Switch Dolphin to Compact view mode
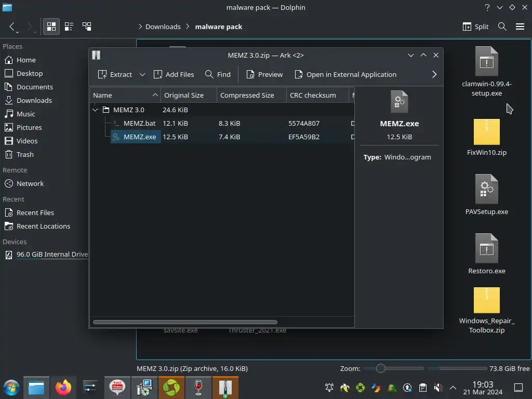The height and width of the screenshot is (399, 532). pyautogui.click(x=69, y=26)
